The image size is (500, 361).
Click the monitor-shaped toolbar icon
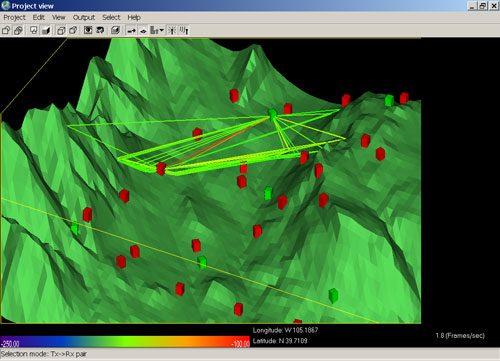point(33,31)
